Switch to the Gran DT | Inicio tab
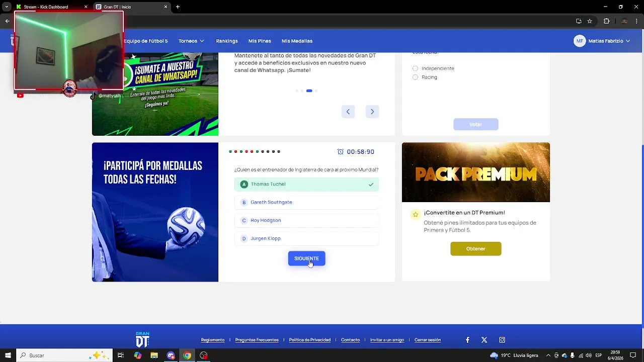The image size is (644, 362). (132, 7)
